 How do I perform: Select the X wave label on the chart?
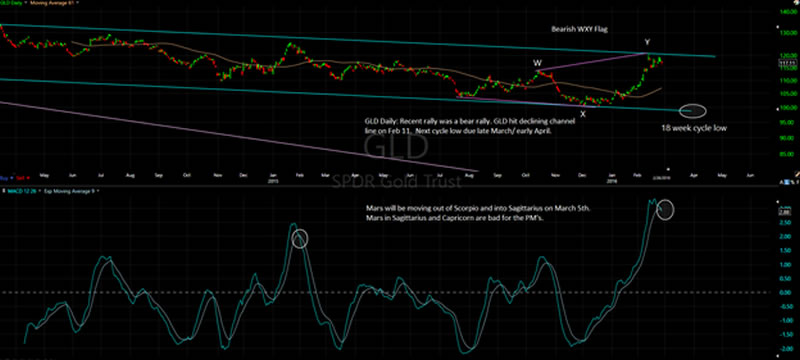click(x=582, y=115)
